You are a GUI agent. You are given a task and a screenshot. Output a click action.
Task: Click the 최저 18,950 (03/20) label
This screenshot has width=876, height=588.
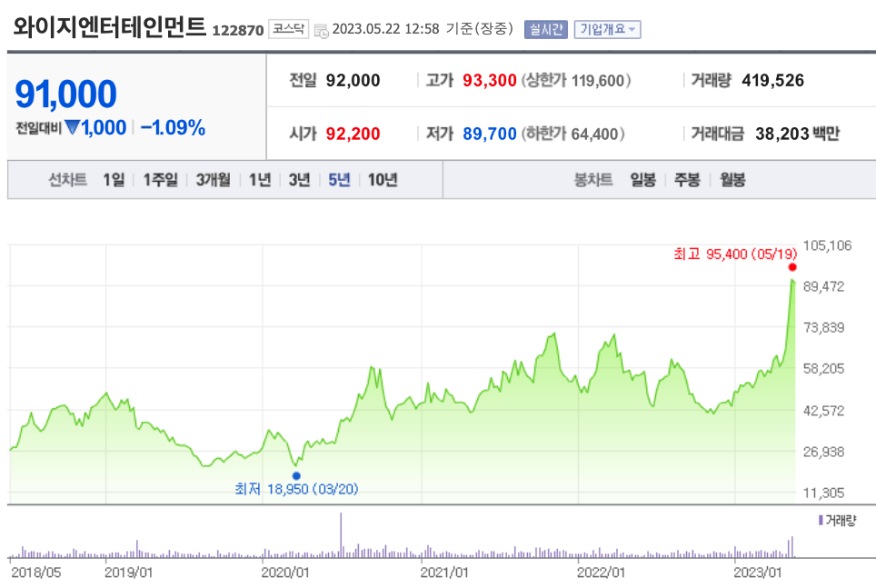296,490
